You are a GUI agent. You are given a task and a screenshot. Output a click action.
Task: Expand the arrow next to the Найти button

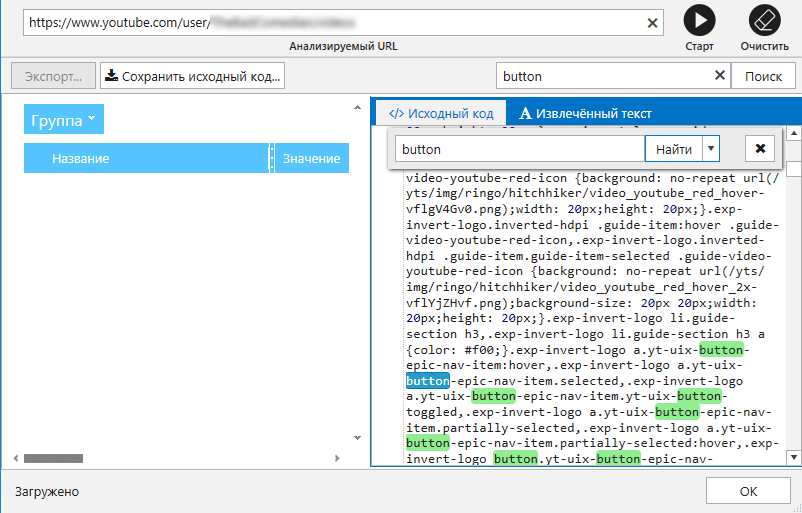[x=710, y=149]
